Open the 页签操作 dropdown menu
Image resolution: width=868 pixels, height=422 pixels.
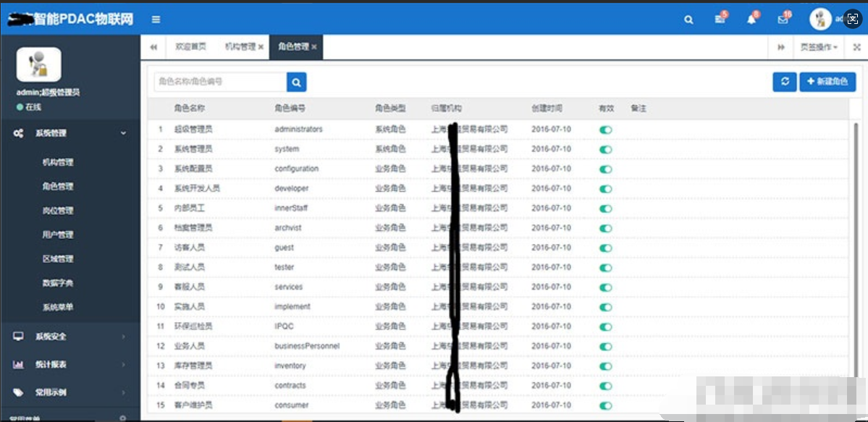click(x=818, y=46)
